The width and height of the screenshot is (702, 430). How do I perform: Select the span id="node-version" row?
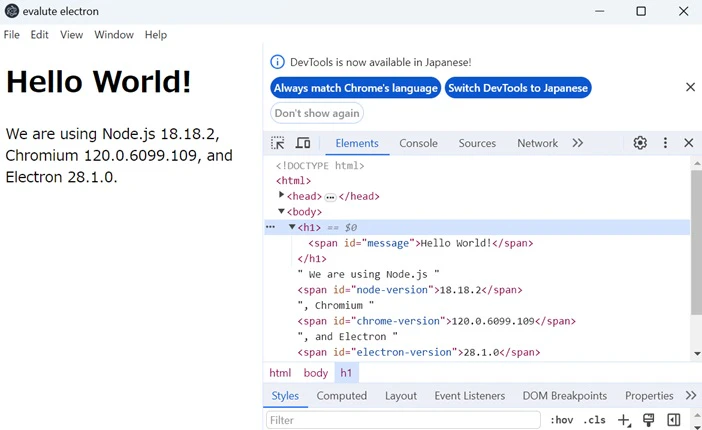tap(477, 290)
